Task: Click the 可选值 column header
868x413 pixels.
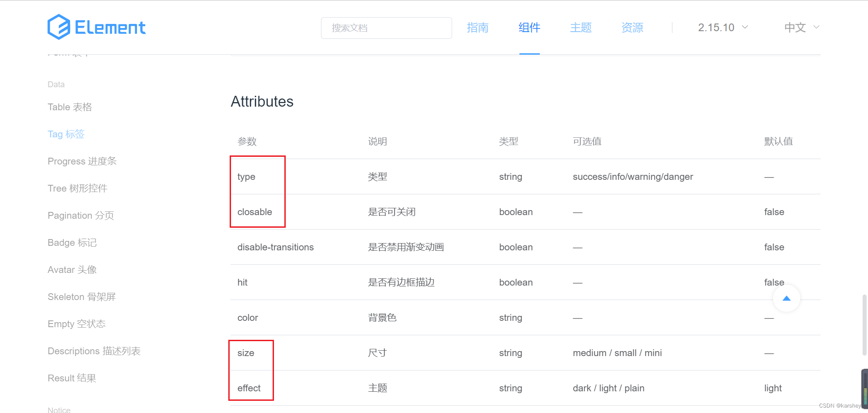Action: [x=587, y=141]
